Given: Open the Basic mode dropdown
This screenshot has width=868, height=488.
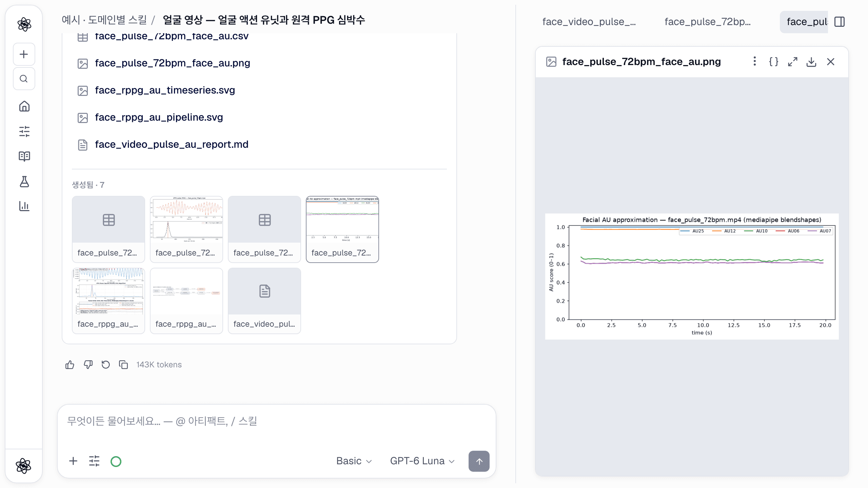Looking at the screenshot, I should 354,461.
